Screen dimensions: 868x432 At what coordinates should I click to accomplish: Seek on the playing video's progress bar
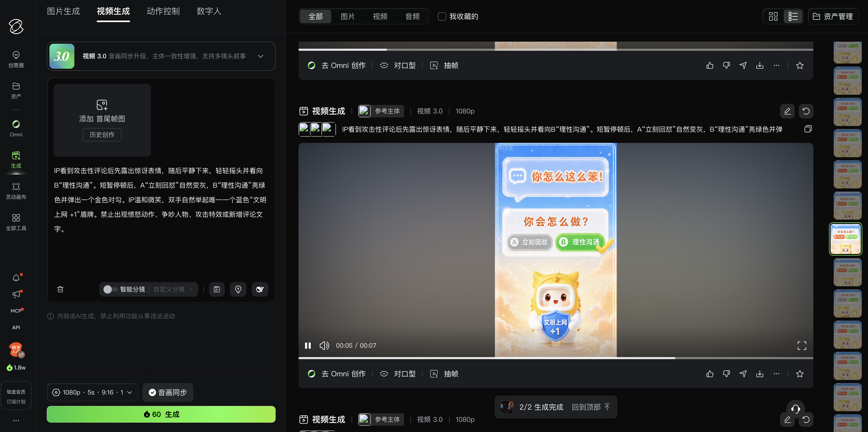pos(556,358)
